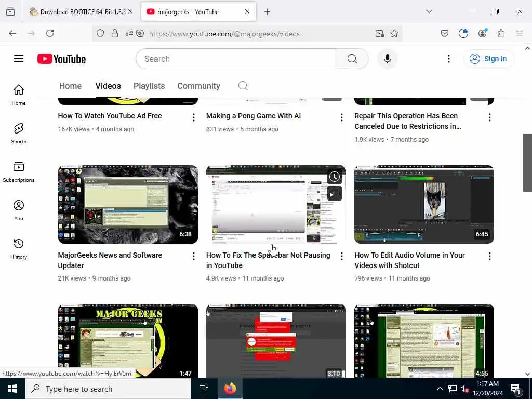Open a new browser tab
The image size is (532, 399).
[x=267, y=12]
